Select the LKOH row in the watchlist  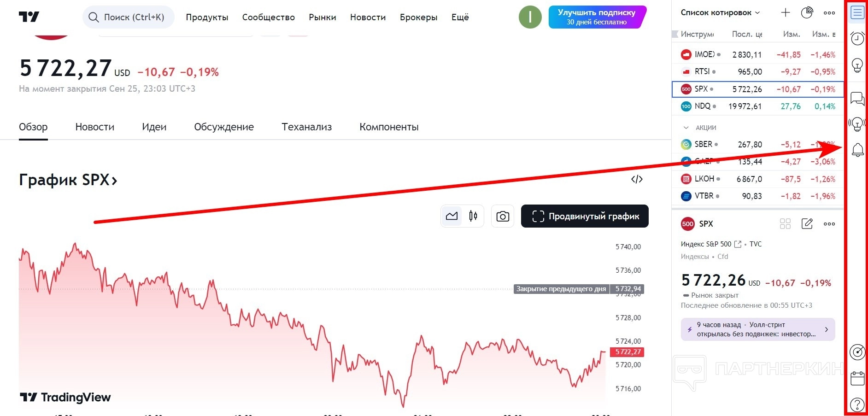click(758, 179)
